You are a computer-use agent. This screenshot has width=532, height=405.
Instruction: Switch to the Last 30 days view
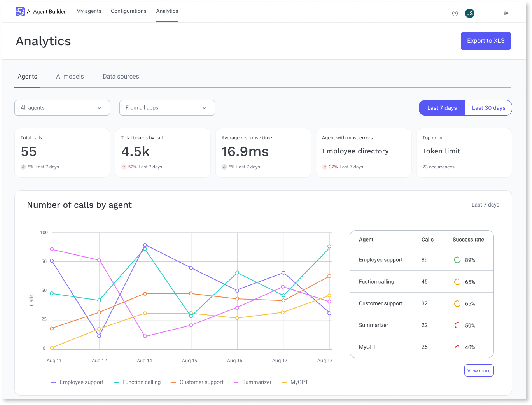point(488,108)
